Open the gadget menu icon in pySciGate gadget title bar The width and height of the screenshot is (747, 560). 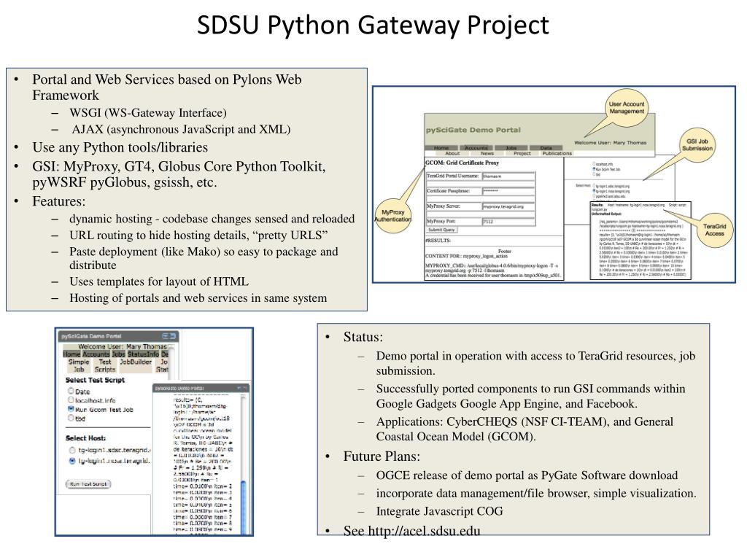pyautogui.click(x=166, y=336)
